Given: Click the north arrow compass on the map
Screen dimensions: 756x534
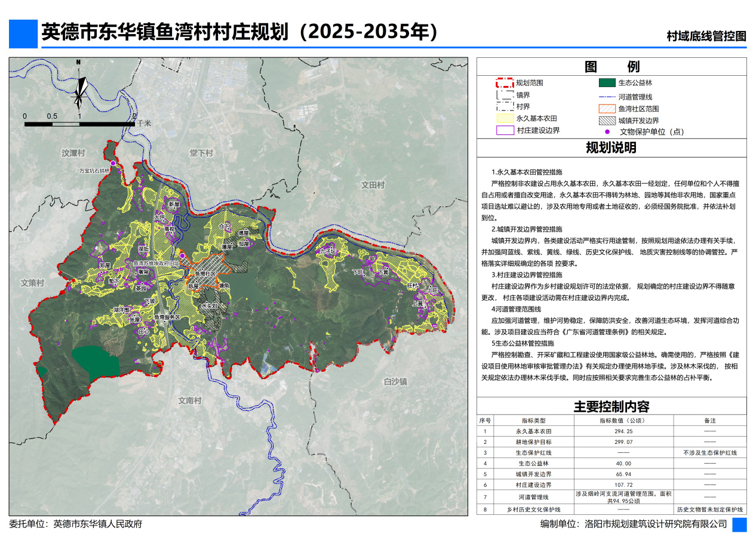Looking at the screenshot, I should click(x=79, y=88).
